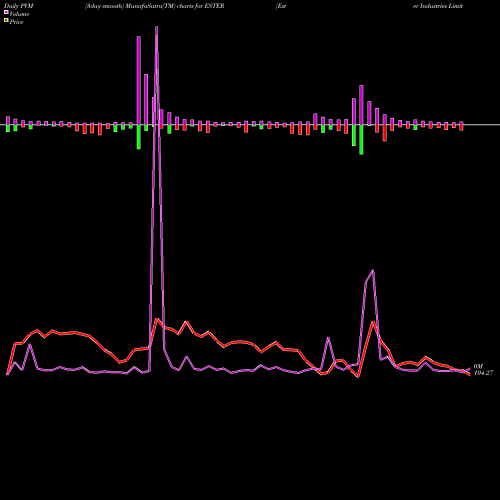Click the Industries Limit title text

click(438, 6)
